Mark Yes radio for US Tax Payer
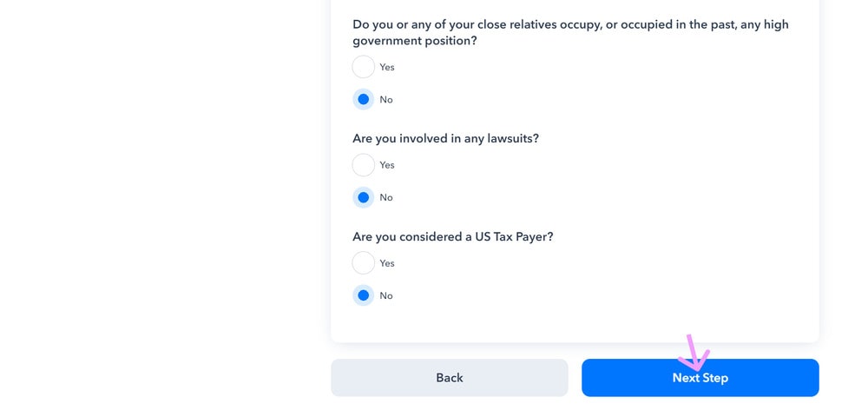868x417 pixels. tap(364, 263)
